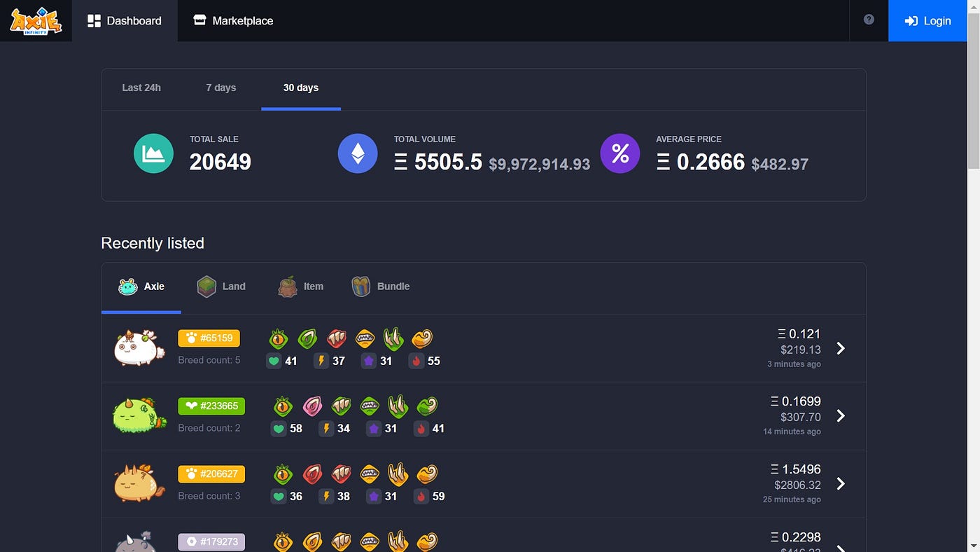Open Axie #65159 thumbnail
This screenshot has height=552, width=980.
click(139, 347)
